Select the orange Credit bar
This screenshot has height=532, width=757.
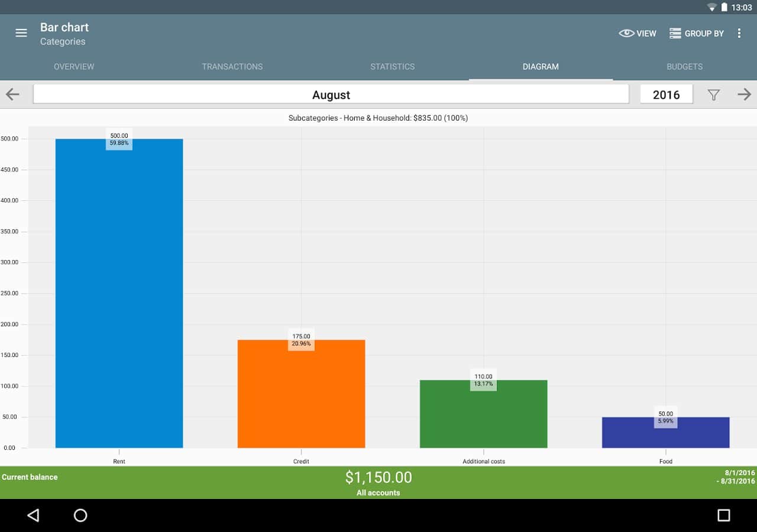(301, 396)
